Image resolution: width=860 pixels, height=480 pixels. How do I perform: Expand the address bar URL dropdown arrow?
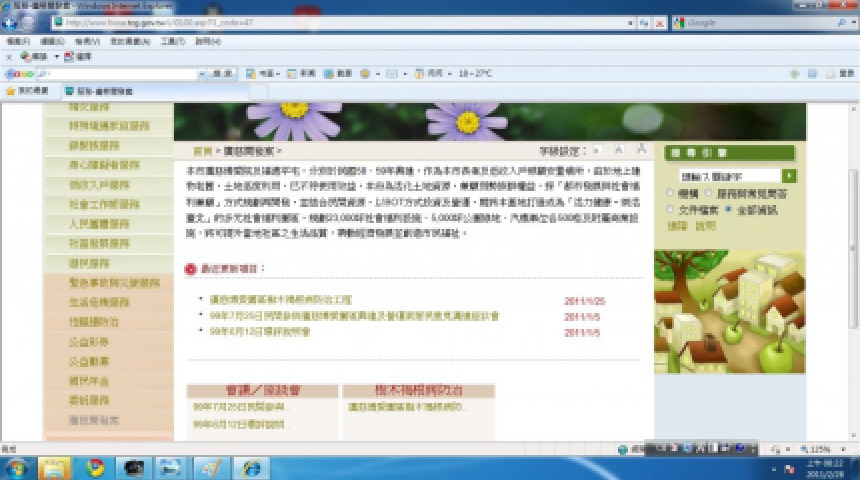pos(629,22)
